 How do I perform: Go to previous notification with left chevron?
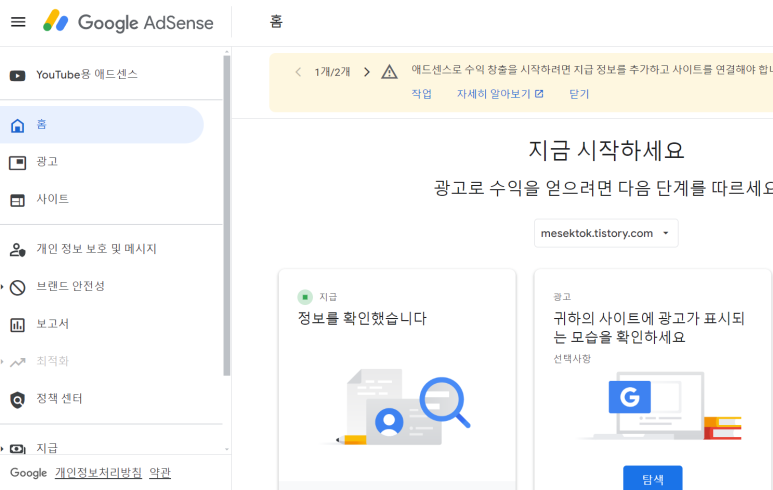(298, 72)
